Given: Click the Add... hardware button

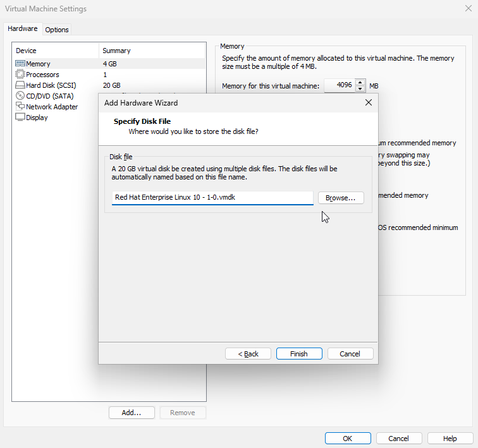Looking at the screenshot, I should click(x=132, y=413).
